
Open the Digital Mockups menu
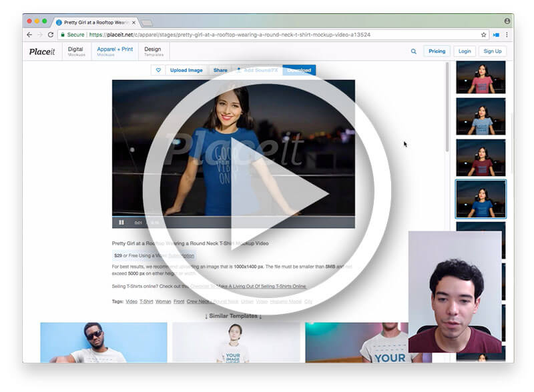pos(76,51)
